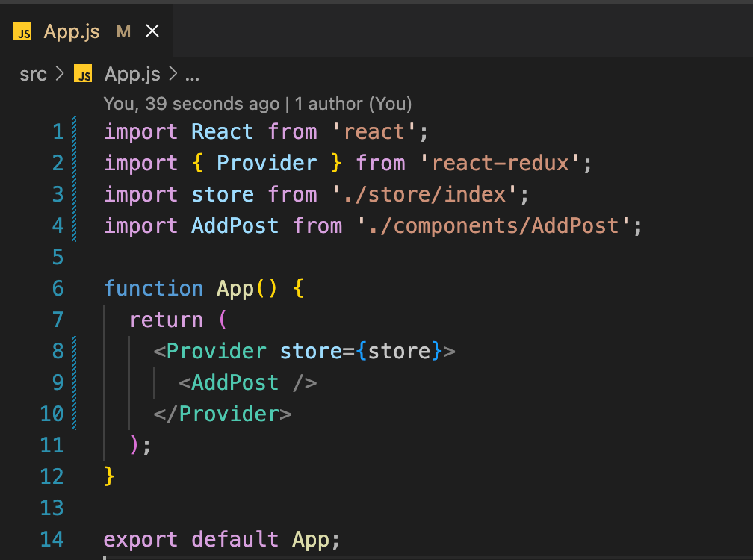Image resolution: width=753 pixels, height=560 pixels.
Task: Select line number 4 in the gutter
Action: pos(58,225)
